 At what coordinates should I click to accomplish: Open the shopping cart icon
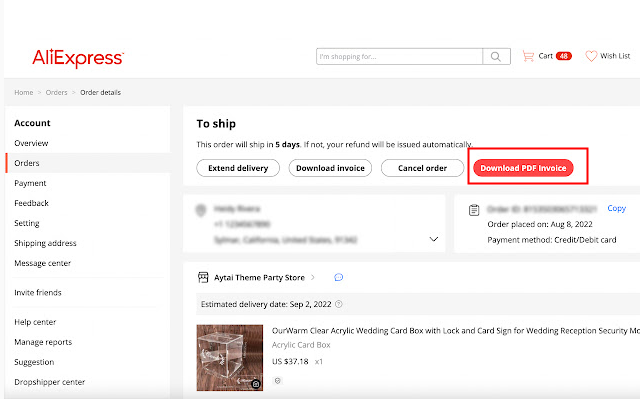click(528, 56)
